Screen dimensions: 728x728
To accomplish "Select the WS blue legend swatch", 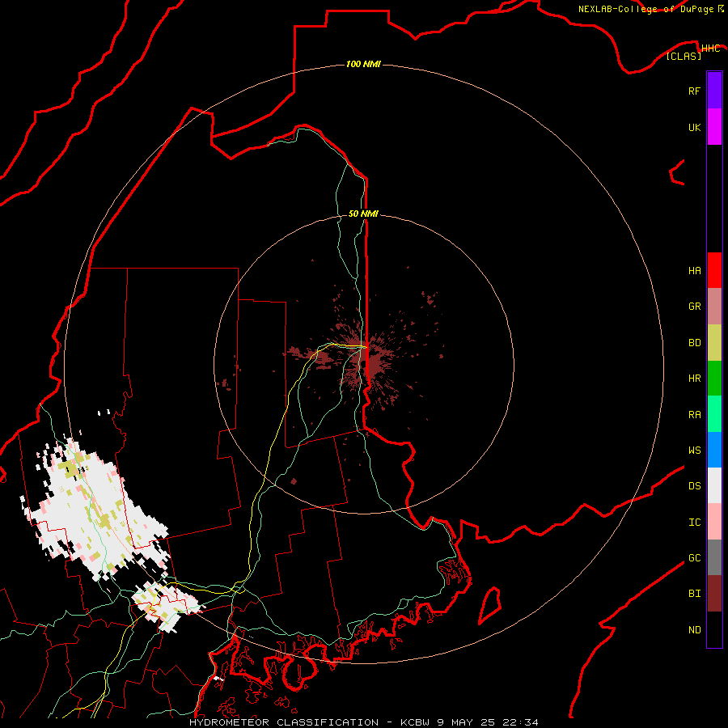I will [714, 450].
